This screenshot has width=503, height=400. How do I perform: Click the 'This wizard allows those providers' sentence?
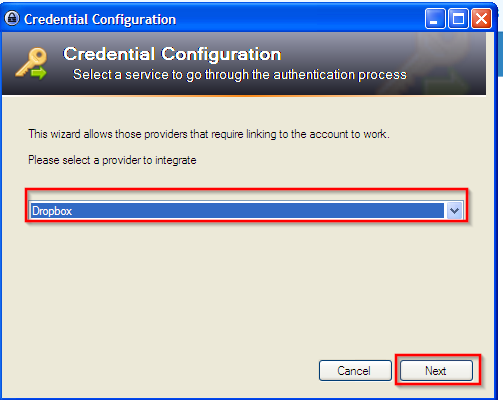click(x=209, y=134)
